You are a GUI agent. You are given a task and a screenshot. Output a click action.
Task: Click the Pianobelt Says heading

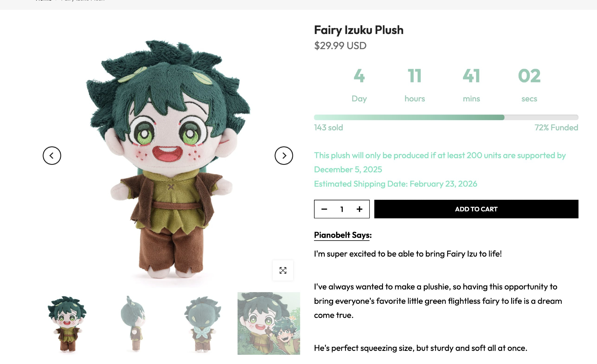(343, 235)
